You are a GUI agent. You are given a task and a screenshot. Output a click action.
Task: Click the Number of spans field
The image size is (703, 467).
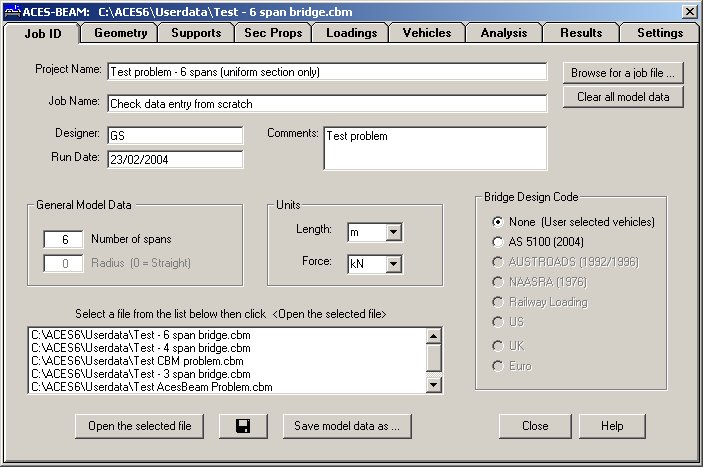[64, 239]
